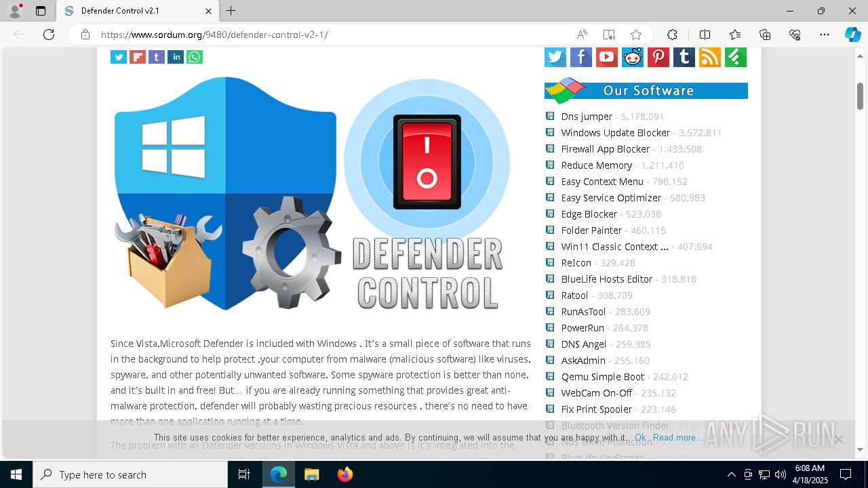Open the Qemu Simple Boot link
868x488 pixels.
click(x=602, y=377)
